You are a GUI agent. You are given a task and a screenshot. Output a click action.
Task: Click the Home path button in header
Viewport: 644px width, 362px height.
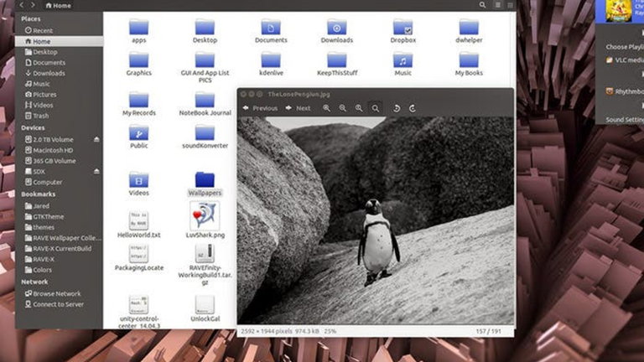tap(59, 5)
